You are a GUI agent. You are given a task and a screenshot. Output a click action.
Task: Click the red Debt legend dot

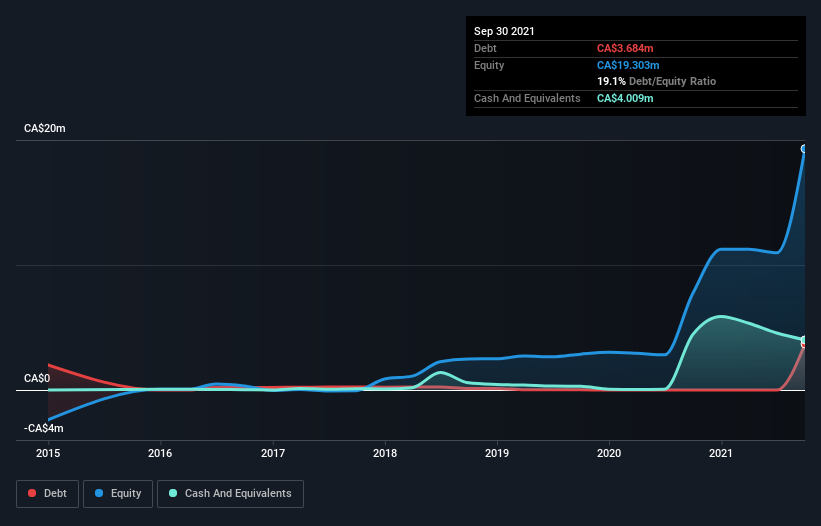tap(32, 493)
